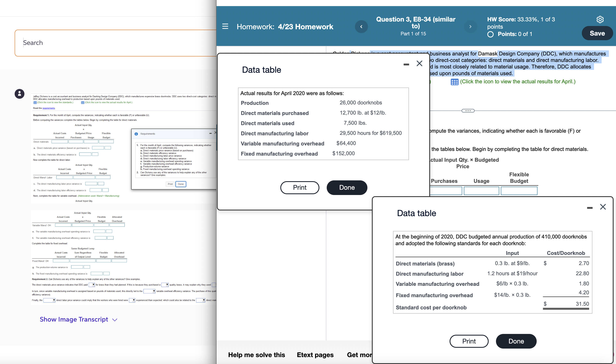
Task: Go to the next question arrow
Action: pyautogui.click(x=470, y=26)
